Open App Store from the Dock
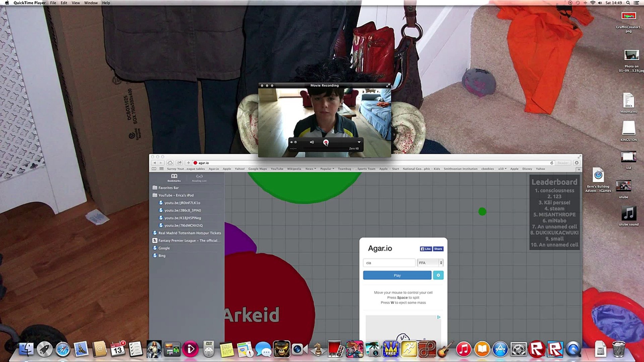The height and width of the screenshot is (362, 644). 500,349
